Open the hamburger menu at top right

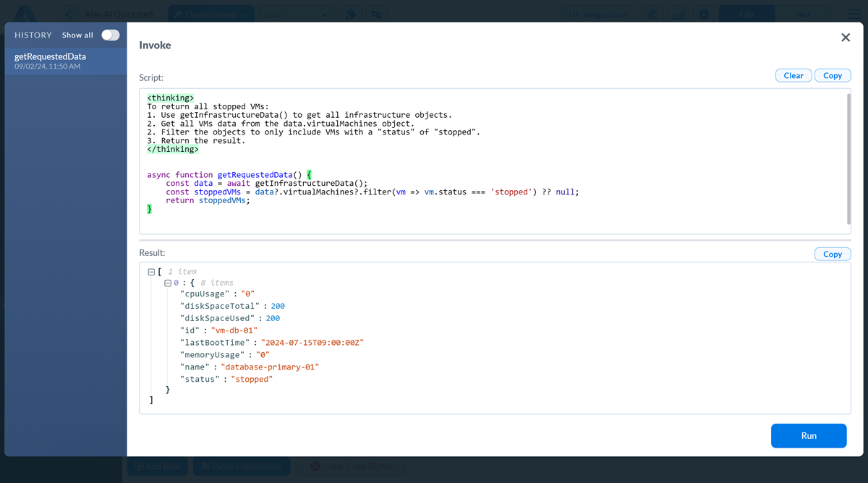pos(854,14)
